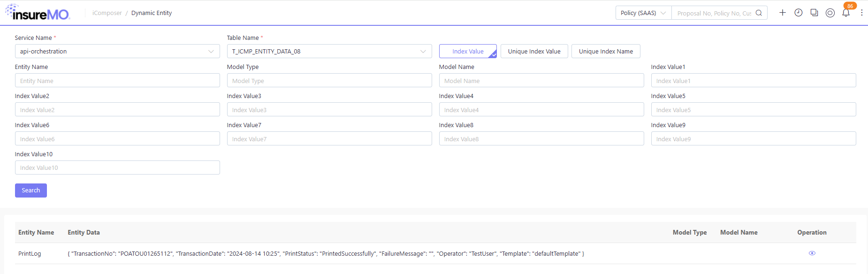Focus the Index Value4 input

click(541, 109)
